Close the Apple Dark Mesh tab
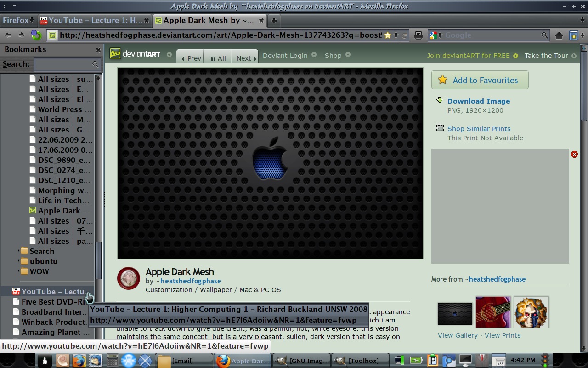 (261, 20)
